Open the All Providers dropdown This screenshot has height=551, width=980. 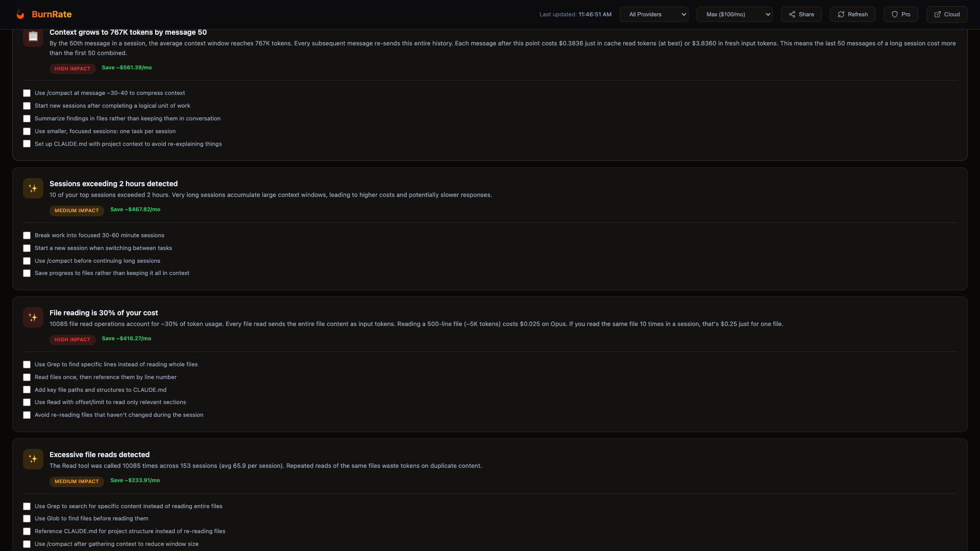pyautogui.click(x=654, y=14)
